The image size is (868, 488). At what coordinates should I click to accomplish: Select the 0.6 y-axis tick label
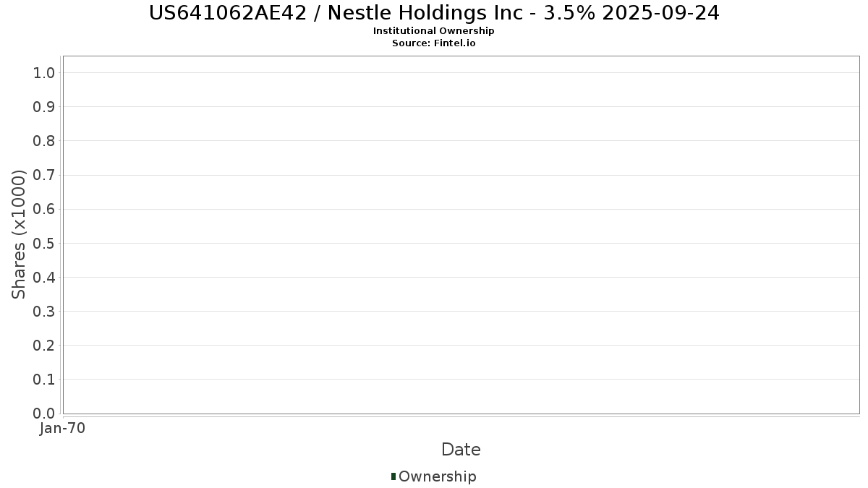(44, 209)
